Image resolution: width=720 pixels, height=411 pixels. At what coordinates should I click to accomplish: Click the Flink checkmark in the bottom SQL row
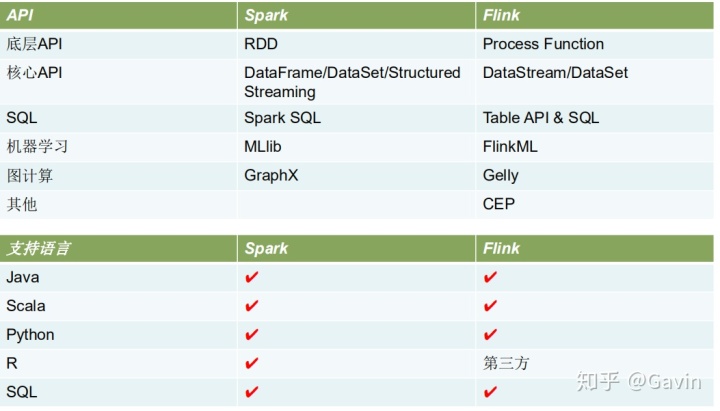[x=490, y=392]
